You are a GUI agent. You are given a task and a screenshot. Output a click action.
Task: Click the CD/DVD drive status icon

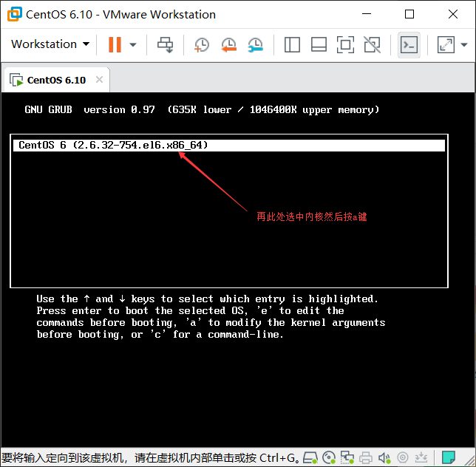click(x=329, y=457)
